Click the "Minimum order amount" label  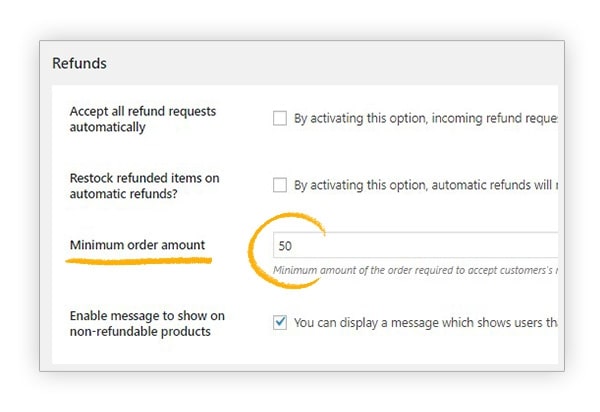(137, 245)
